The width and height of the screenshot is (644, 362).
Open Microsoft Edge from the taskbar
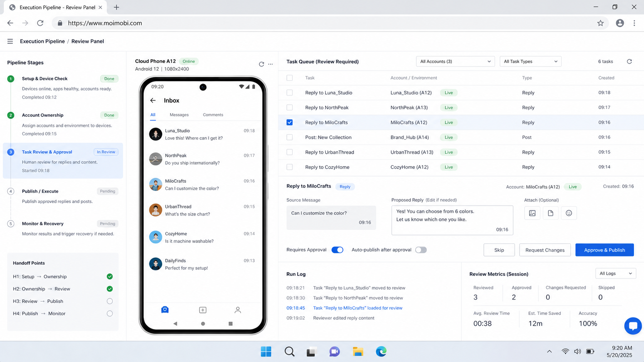[381, 351]
